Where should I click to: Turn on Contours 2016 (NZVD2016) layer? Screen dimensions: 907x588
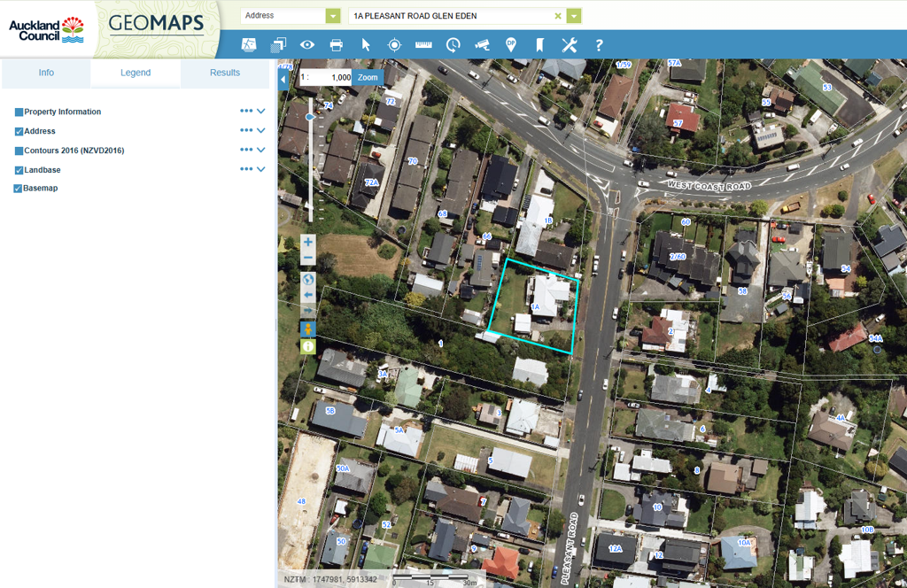[19, 151]
